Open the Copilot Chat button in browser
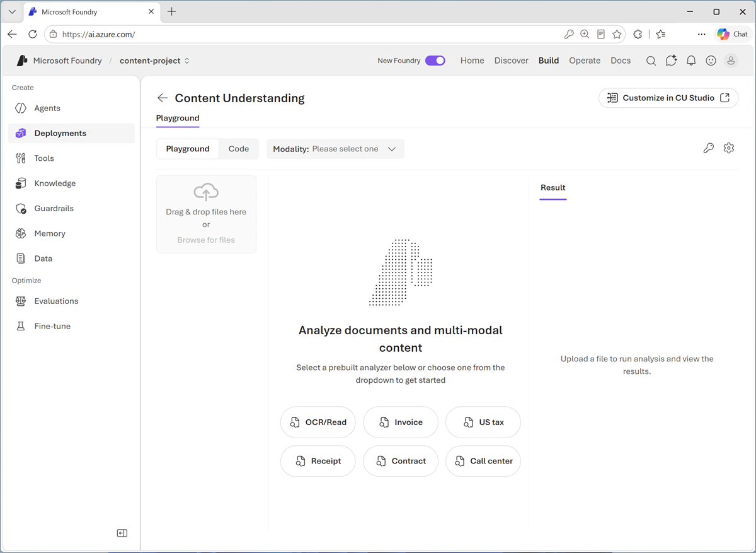The height and width of the screenshot is (553, 756). pos(733,35)
